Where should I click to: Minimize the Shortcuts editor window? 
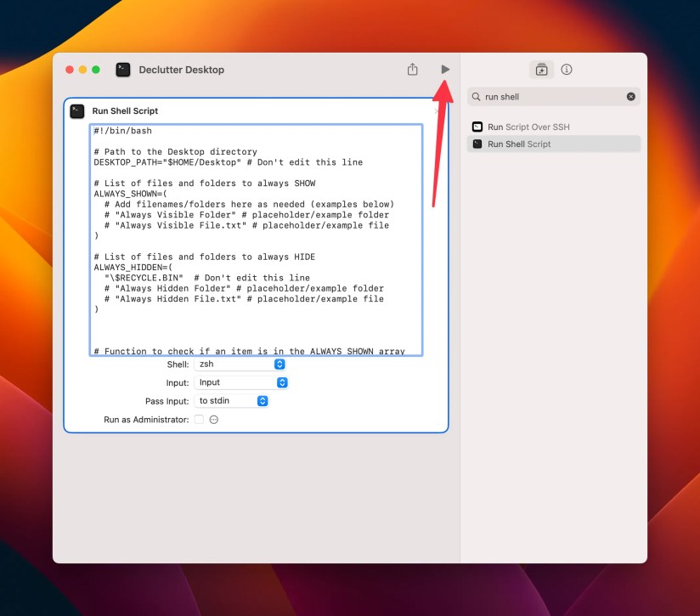pos(82,70)
